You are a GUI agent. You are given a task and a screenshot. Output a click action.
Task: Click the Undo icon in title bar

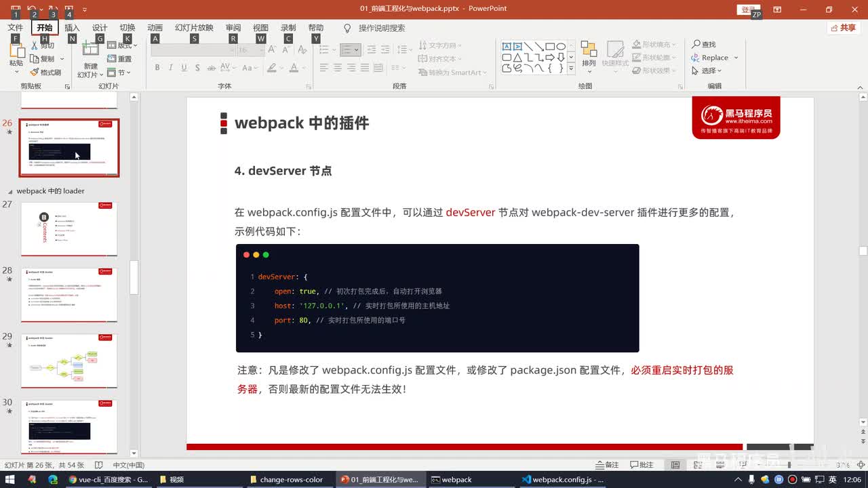[31, 9]
